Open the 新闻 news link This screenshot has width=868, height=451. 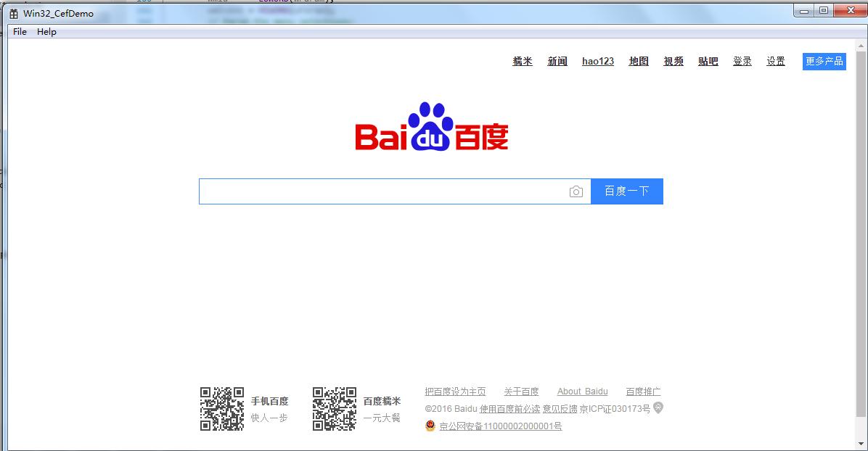pyautogui.click(x=557, y=62)
